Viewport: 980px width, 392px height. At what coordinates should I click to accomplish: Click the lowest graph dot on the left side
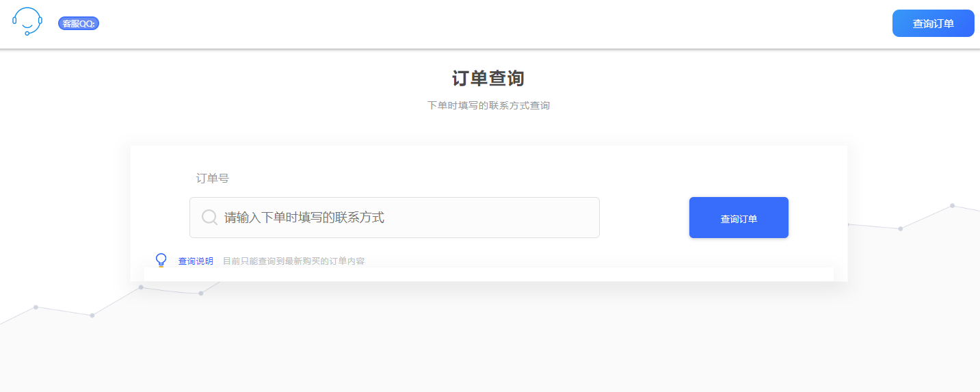(x=92, y=315)
